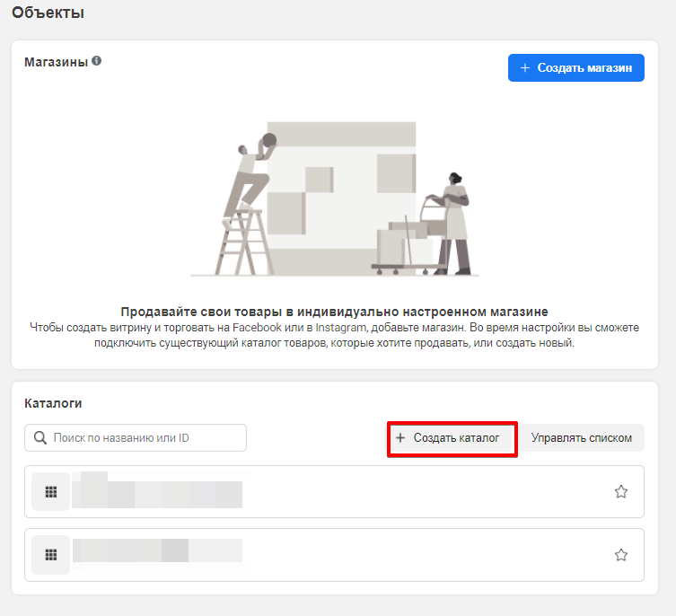Click the magnifier icon in the catalog search

(x=40, y=438)
